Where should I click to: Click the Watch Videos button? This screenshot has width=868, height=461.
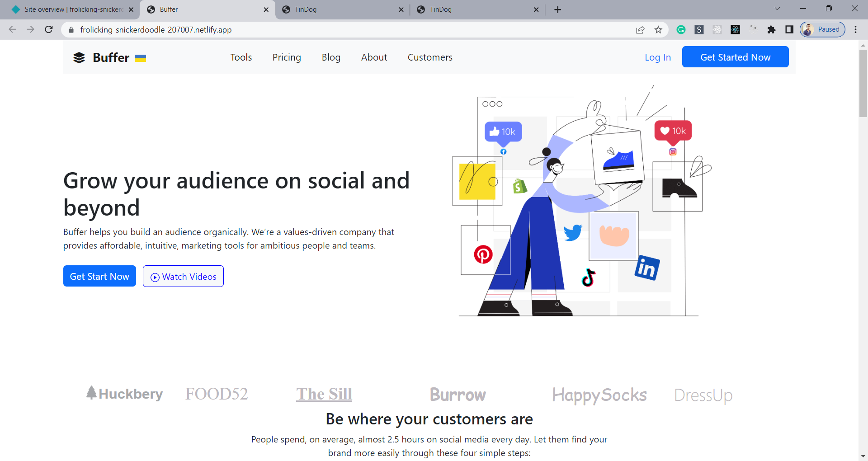click(x=183, y=276)
